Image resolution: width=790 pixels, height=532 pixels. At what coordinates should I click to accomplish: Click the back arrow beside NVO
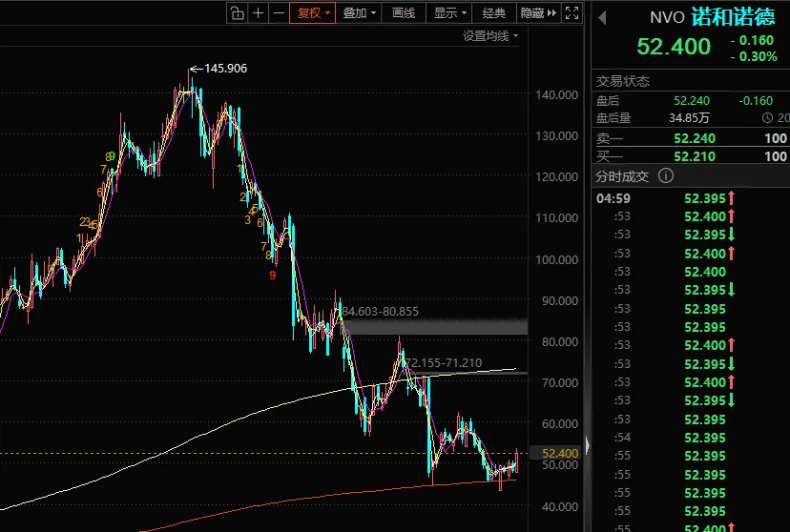tap(602, 18)
